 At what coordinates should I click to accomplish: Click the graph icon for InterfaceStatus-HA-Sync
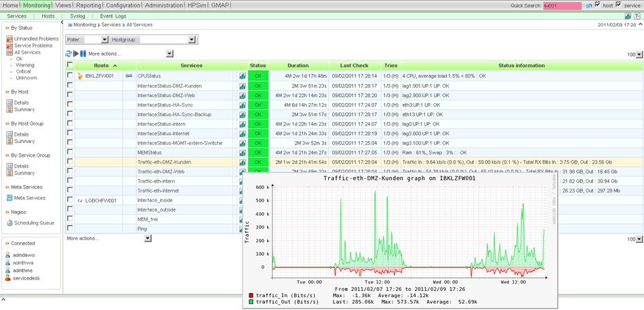(243, 105)
